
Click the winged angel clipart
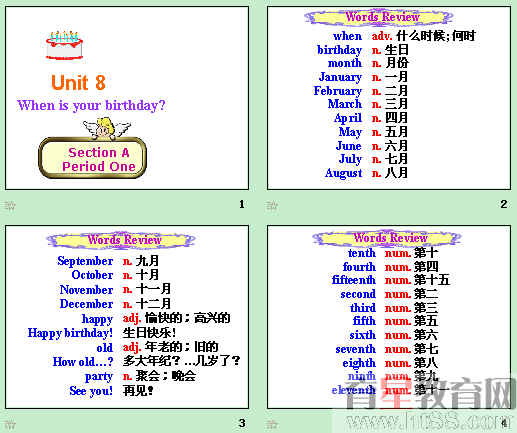click(107, 128)
